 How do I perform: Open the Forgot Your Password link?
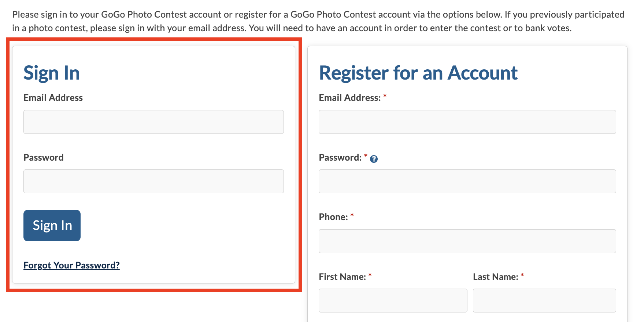(71, 265)
